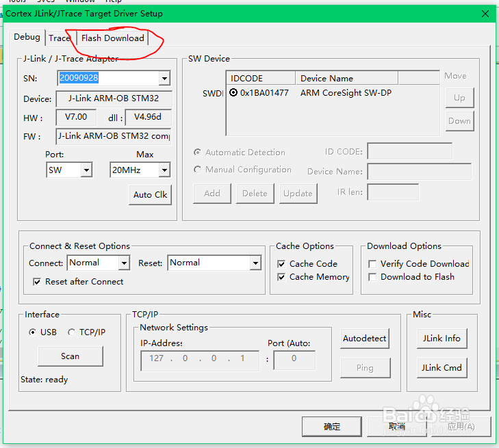499x448 pixels.
Task: Enable Verify Code Download checkbox
Action: [x=372, y=264]
